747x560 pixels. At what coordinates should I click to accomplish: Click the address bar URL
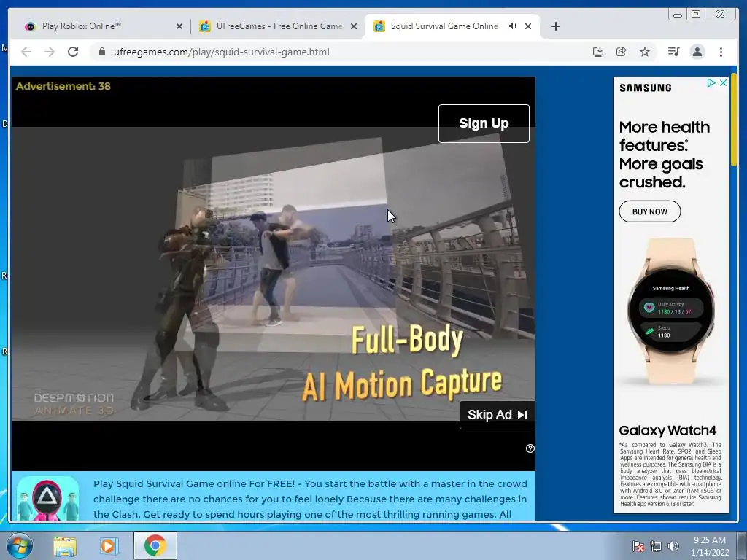(x=222, y=52)
